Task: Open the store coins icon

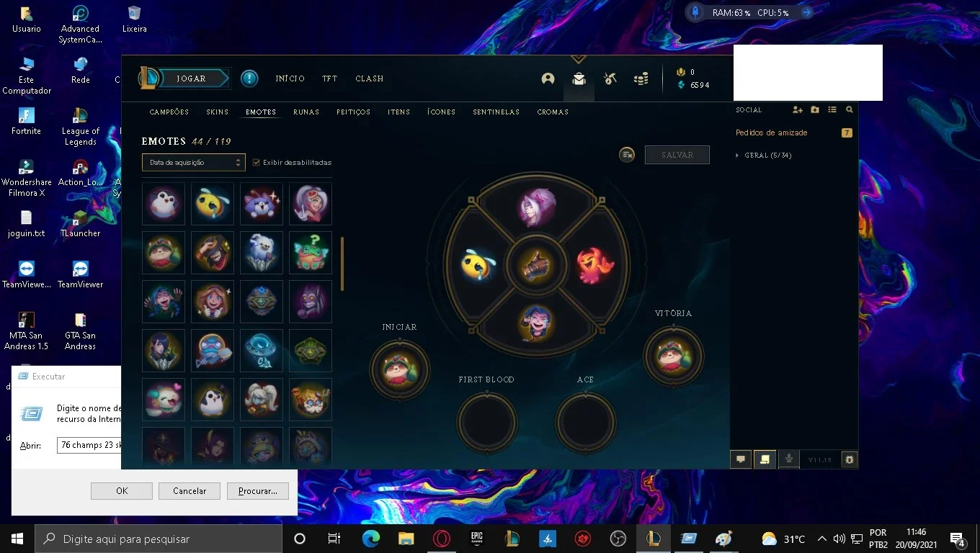Action: (x=641, y=78)
